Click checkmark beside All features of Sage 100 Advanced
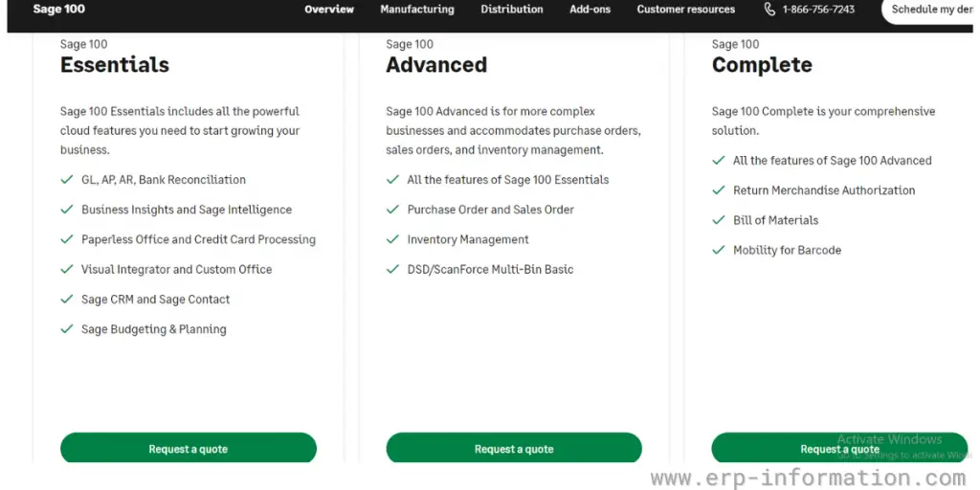 pos(718,161)
